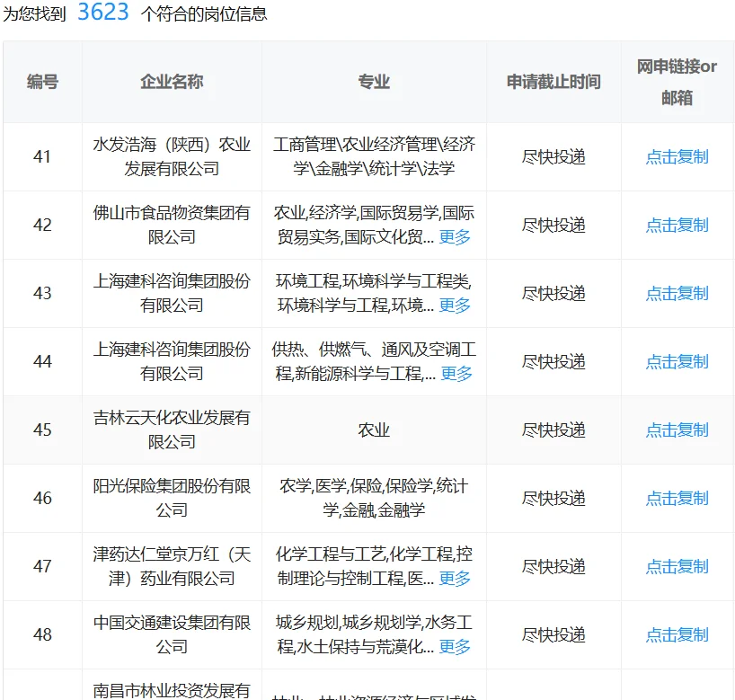Click 尽快投递 deadline in row 47
Screen dimensions: 735x700
[x=553, y=566]
